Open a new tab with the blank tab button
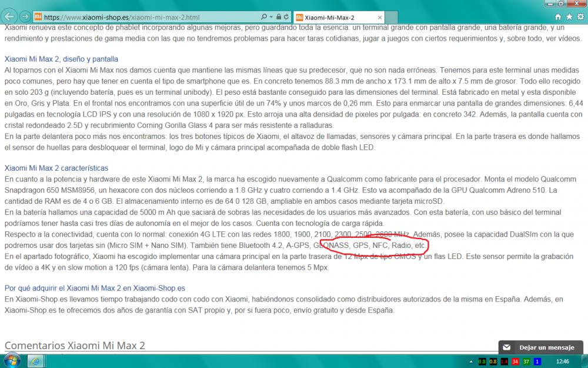Image resolution: width=588 pixels, height=368 pixels. point(391,17)
